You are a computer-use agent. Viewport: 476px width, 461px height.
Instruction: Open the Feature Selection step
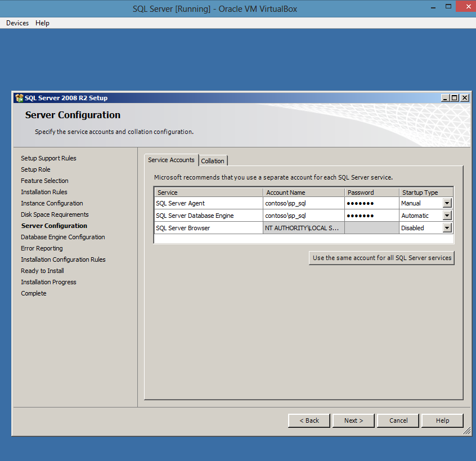44,181
